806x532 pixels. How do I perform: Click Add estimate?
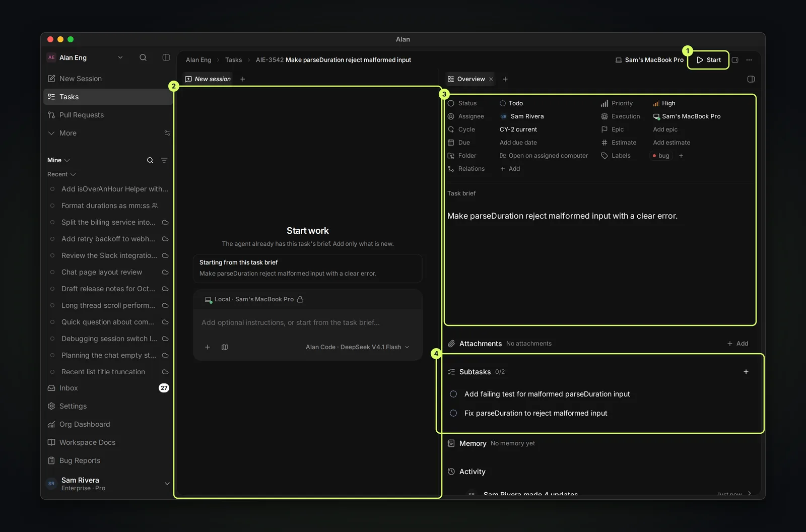pos(671,143)
